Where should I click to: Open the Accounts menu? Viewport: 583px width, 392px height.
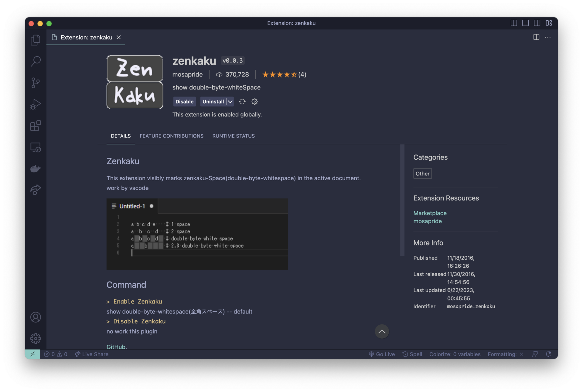(36, 317)
